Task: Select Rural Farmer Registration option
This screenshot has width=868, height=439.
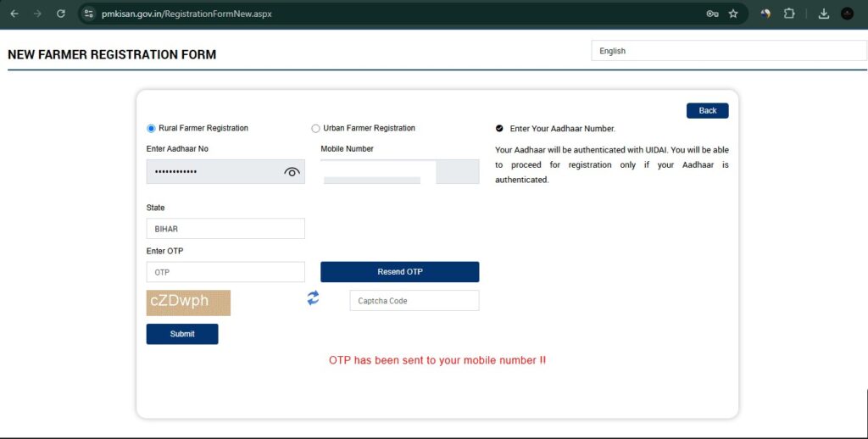Action: (x=152, y=129)
